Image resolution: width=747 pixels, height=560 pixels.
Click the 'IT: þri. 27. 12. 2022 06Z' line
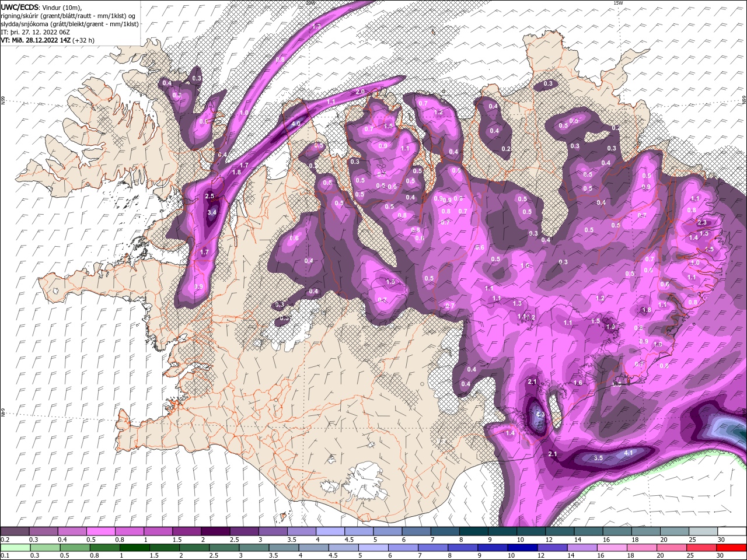[x=35, y=32]
